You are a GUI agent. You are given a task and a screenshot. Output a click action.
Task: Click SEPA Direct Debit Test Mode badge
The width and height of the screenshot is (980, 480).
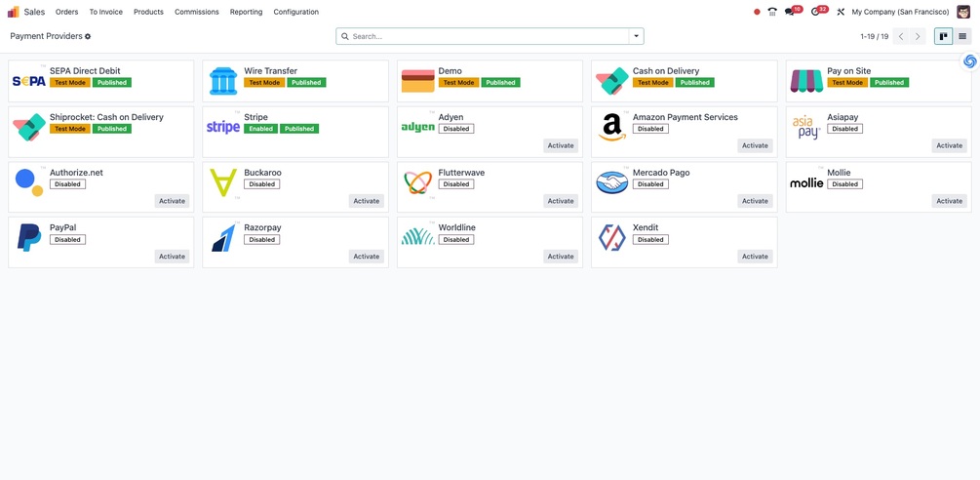coord(70,83)
